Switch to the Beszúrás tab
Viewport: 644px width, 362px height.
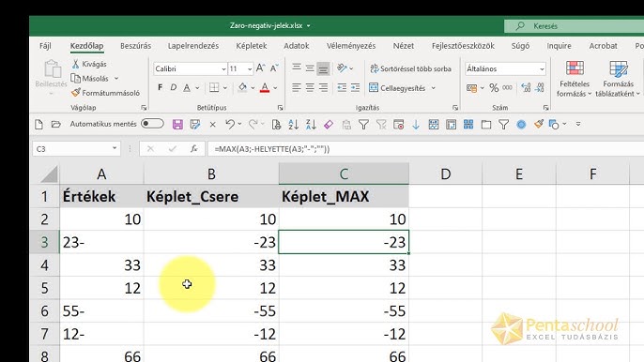(135, 46)
